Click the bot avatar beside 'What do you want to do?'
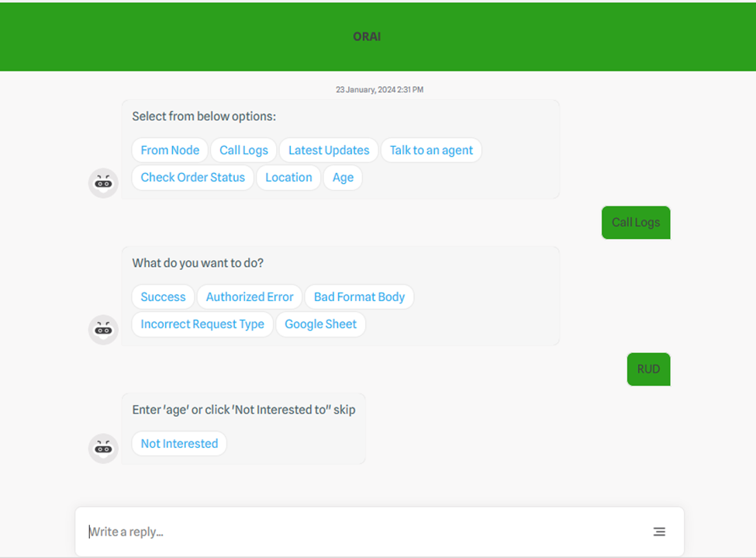 103,330
